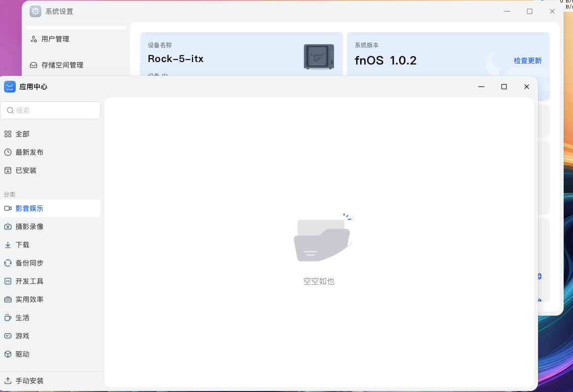Click the 应用中心 window title
Viewport: 573px width, 392px height.
pos(33,87)
